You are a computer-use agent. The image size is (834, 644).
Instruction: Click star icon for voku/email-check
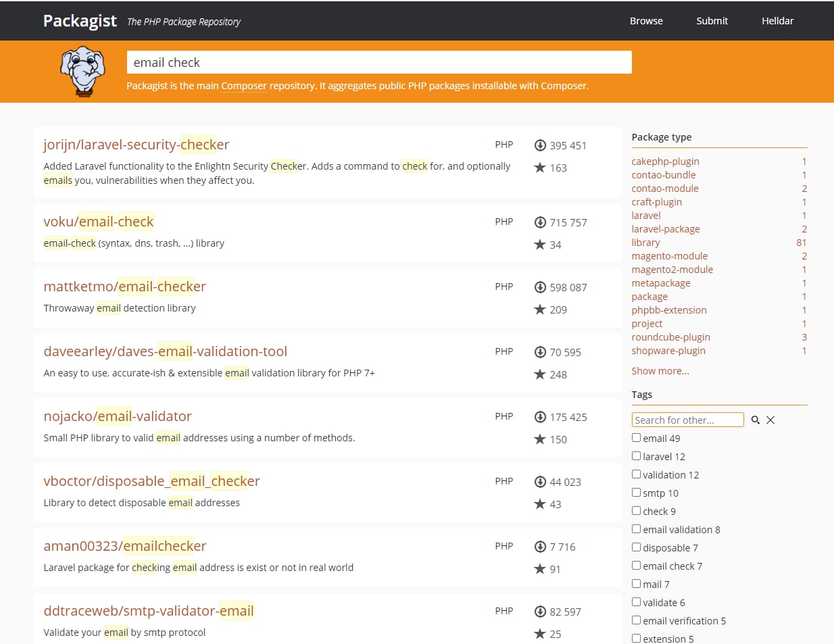point(540,245)
